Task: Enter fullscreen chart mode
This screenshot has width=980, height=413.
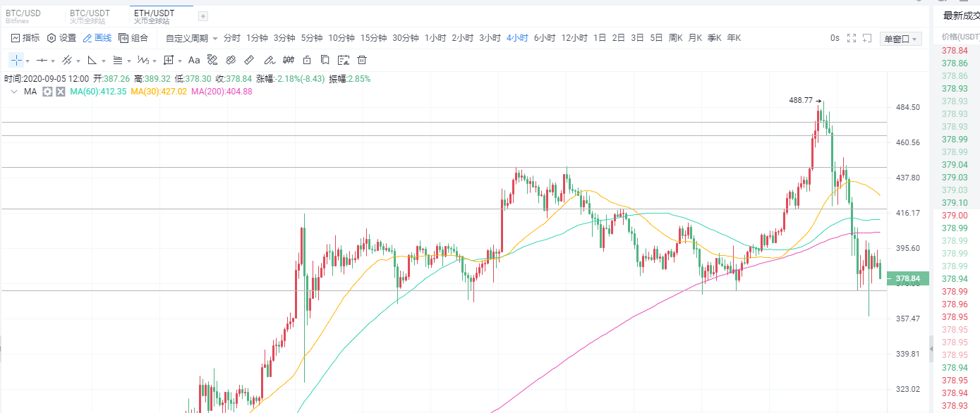Action: (852, 38)
